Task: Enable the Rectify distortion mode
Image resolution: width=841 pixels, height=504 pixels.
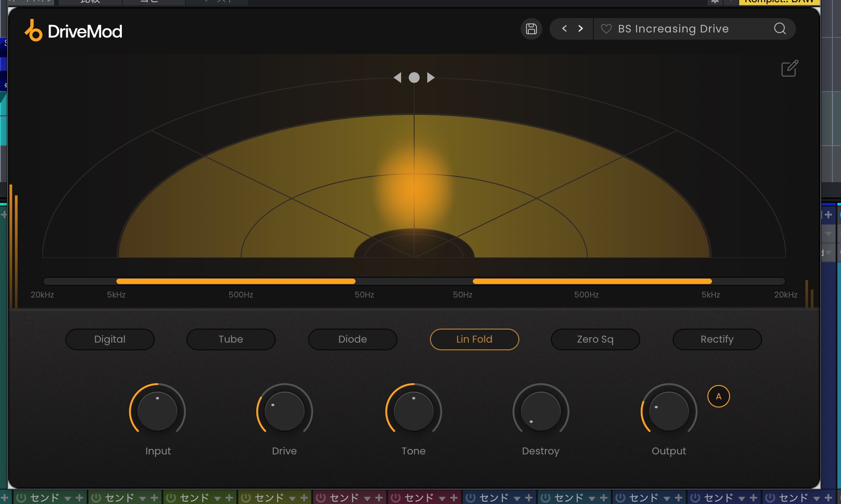Action: point(717,339)
